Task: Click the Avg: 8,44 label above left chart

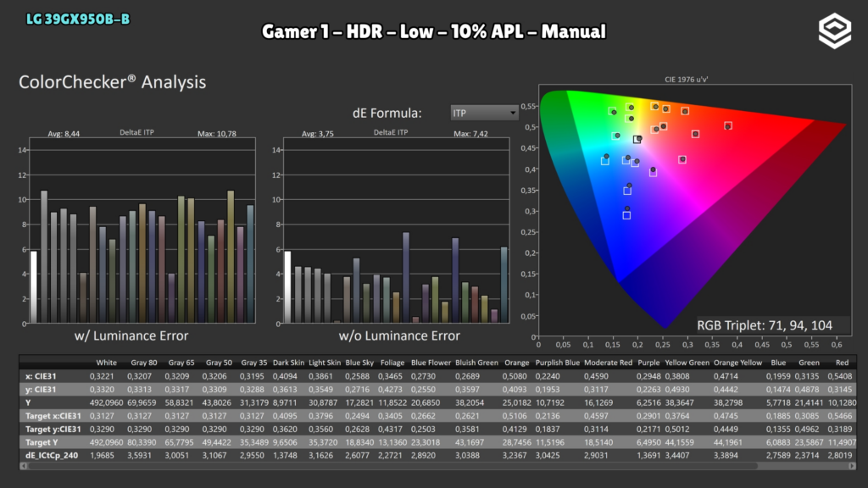Action: pos(64,133)
